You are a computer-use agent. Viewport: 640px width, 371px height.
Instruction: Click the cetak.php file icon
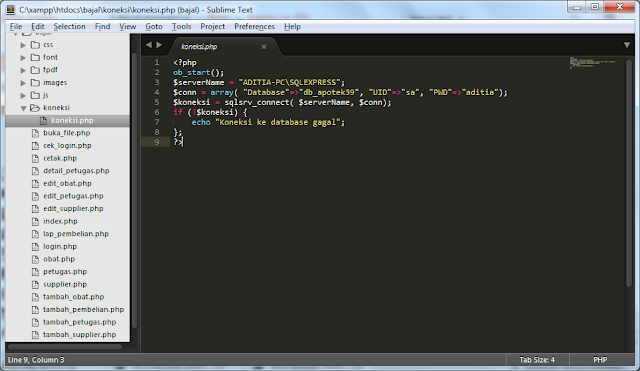pyautogui.click(x=36, y=158)
